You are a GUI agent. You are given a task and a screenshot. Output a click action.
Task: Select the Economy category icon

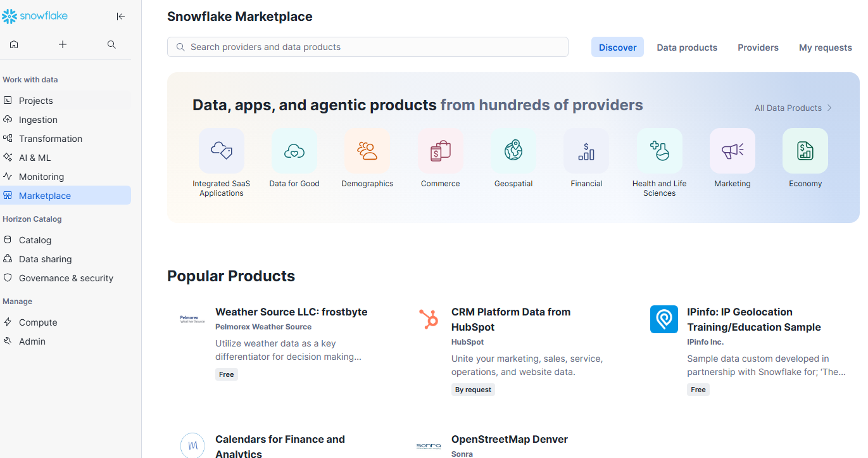pos(805,151)
